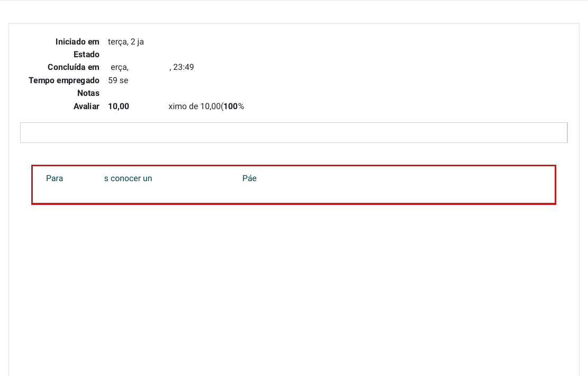Select the "terça, 2 ja" start date text
This screenshot has height=376, width=588.
[126, 42]
